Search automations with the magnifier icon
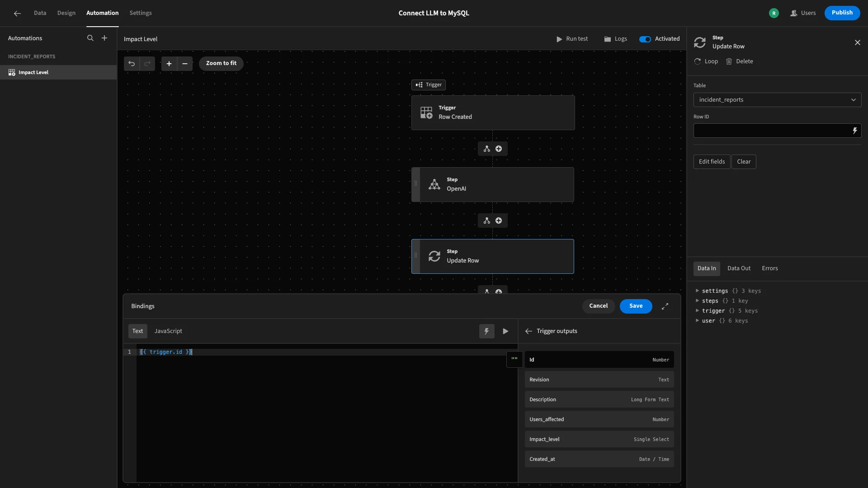The width and height of the screenshot is (868, 488). pyautogui.click(x=90, y=38)
